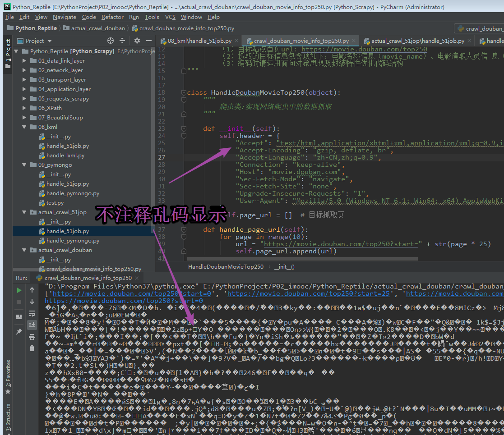504x435 pixels.
Task: Open the Navigate menu
Action: (x=64, y=17)
